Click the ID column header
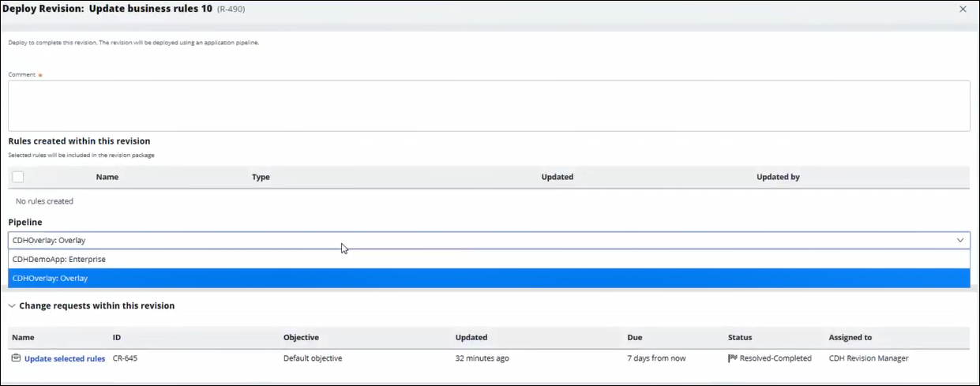Viewport: 980px width, 386px height. [117, 337]
